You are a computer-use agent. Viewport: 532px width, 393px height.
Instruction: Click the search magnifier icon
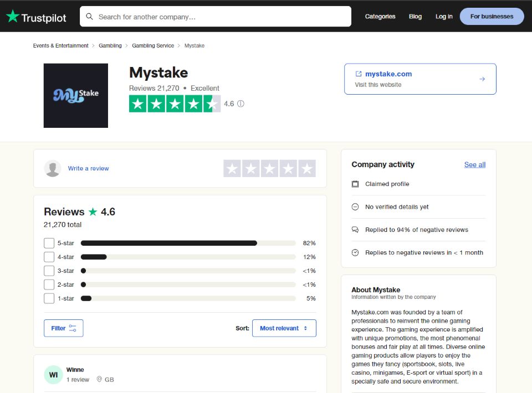click(90, 17)
